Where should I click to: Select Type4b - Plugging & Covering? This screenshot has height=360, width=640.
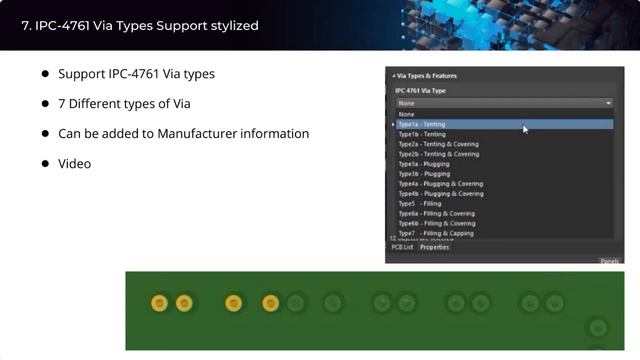pos(505,194)
